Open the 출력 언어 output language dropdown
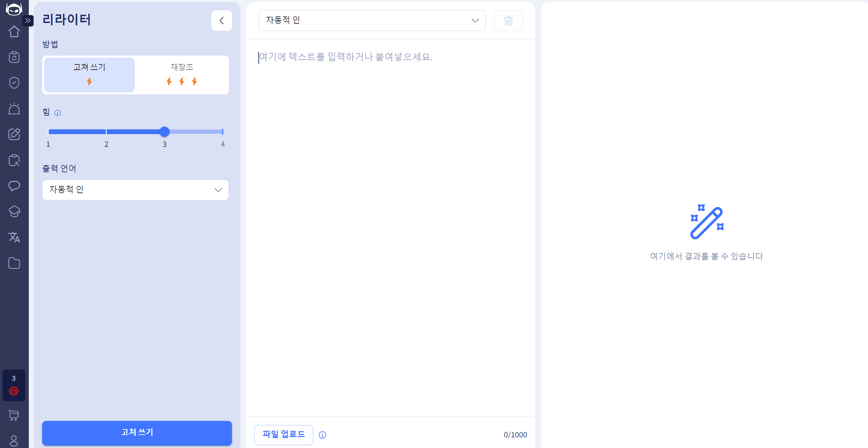868x448 pixels. coord(135,190)
